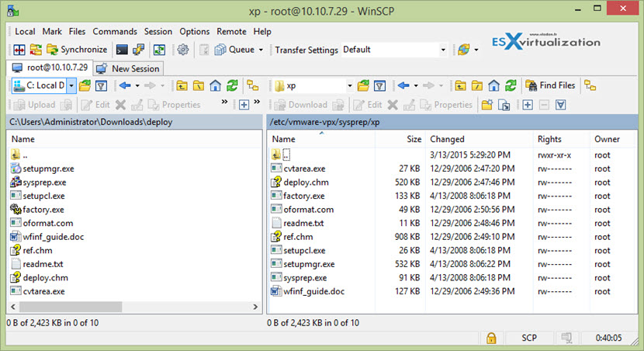Open the Mark menu

(x=52, y=32)
